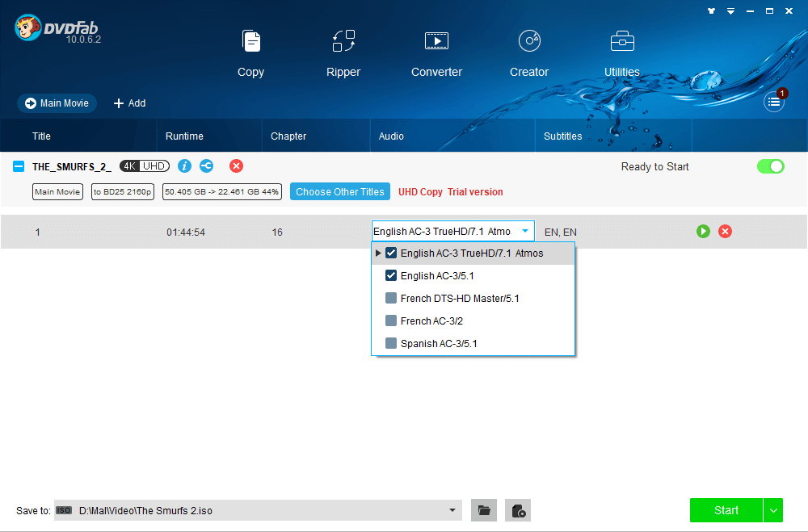This screenshot has height=532, width=808.
Task: Toggle the Ready to Start switch
Action: 770,166
